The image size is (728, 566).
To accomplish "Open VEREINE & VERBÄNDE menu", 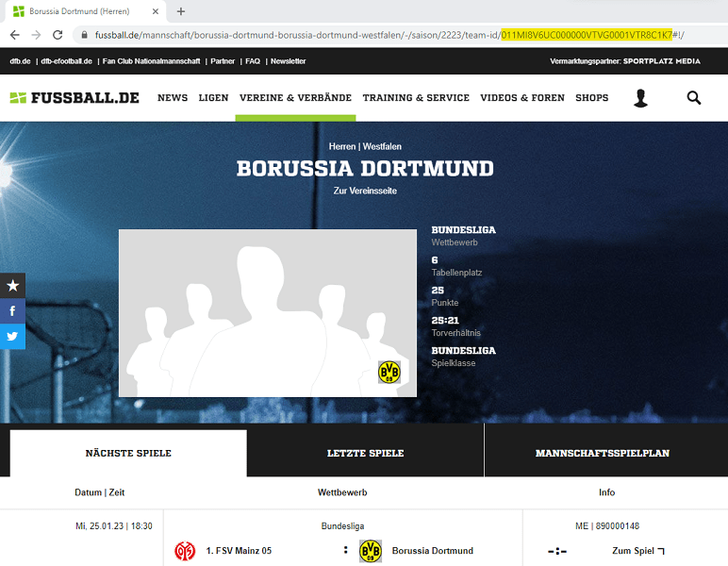I will tap(295, 97).
